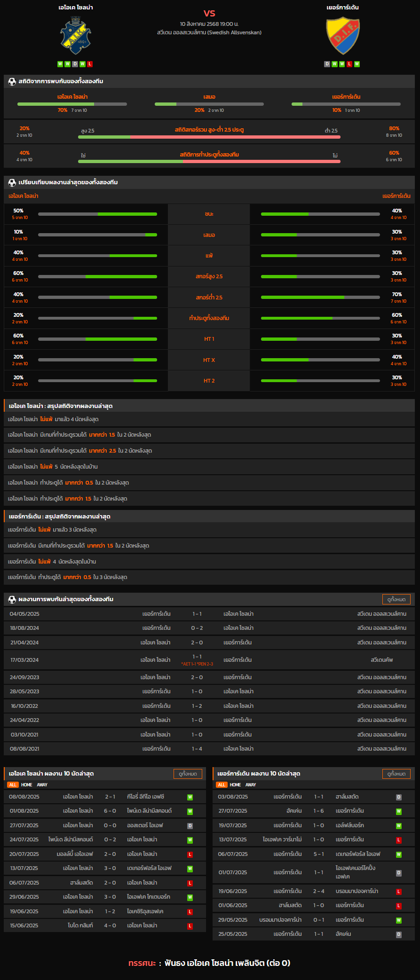The image size is (420, 980).
Task: Select the ALL tab in AIK last 10 matches
Action: coord(13,784)
